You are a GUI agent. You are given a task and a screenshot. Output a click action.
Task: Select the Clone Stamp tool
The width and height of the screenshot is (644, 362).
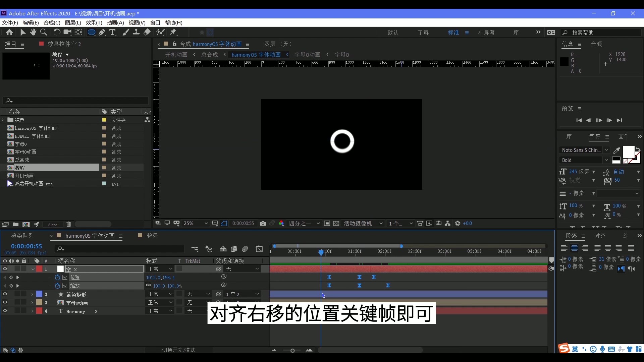[x=136, y=32]
